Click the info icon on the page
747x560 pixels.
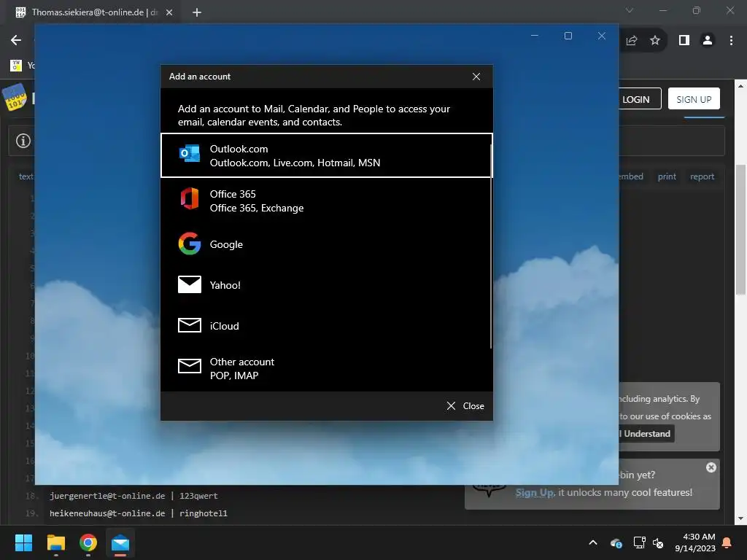tap(23, 141)
